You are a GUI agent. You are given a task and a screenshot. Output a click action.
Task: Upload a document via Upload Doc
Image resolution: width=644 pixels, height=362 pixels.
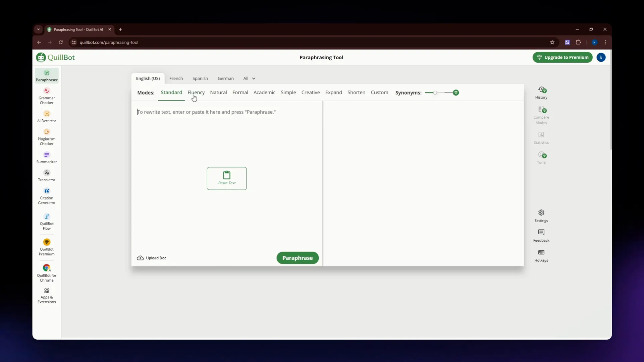point(152,258)
